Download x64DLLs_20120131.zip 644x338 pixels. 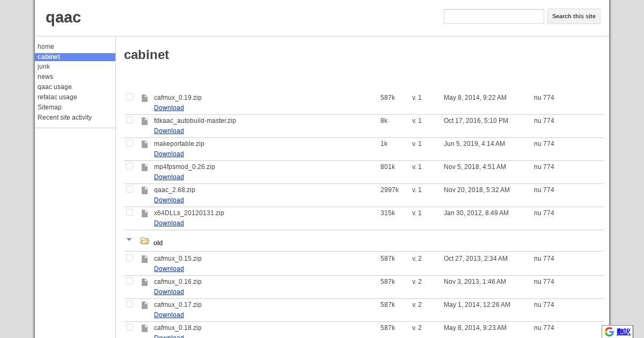point(169,223)
